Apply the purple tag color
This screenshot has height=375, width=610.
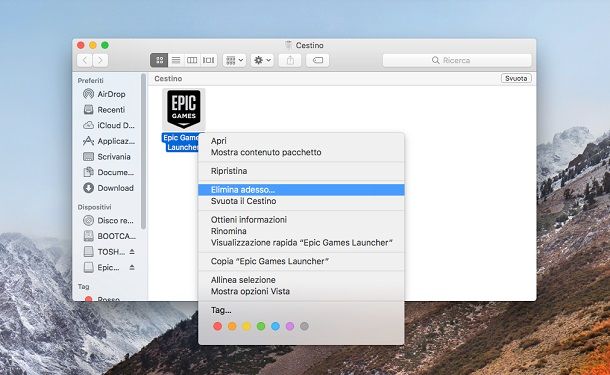290,326
